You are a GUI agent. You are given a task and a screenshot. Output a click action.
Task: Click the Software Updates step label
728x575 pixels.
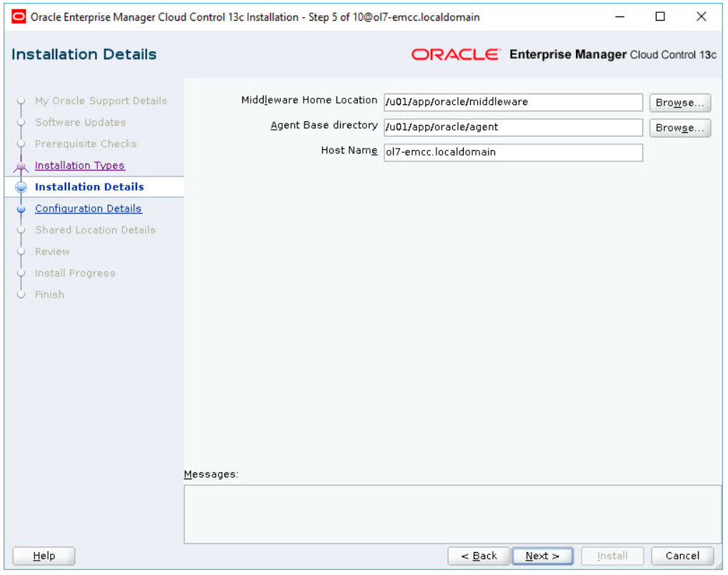point(80,123)
